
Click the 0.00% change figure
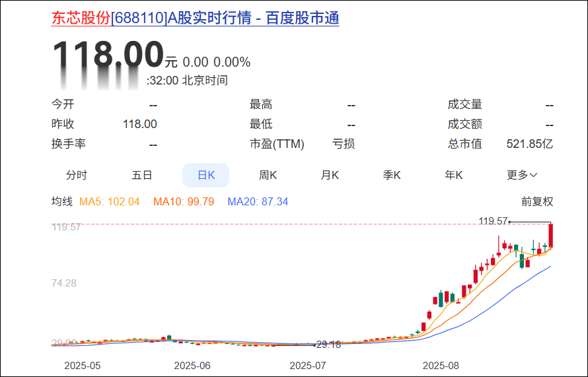(232, 62)
